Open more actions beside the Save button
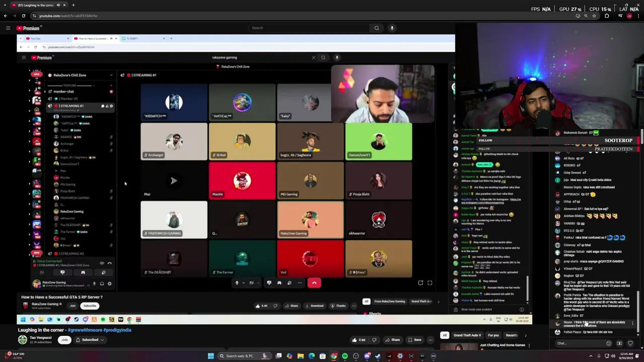Image resolution: width=644 pixels, height=362 pixels. click(x=430, y=340)
